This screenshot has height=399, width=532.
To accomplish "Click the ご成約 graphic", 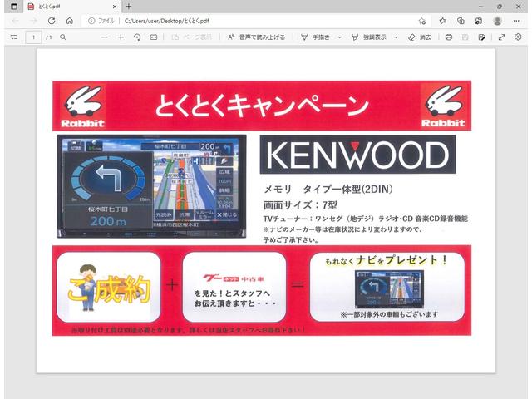I will (x=109, y=288).
